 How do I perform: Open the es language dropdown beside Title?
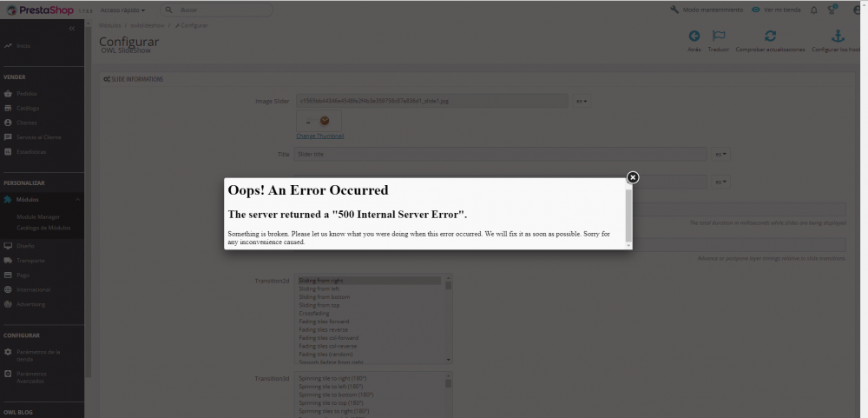pyautogui.click(x=720, y=154)
